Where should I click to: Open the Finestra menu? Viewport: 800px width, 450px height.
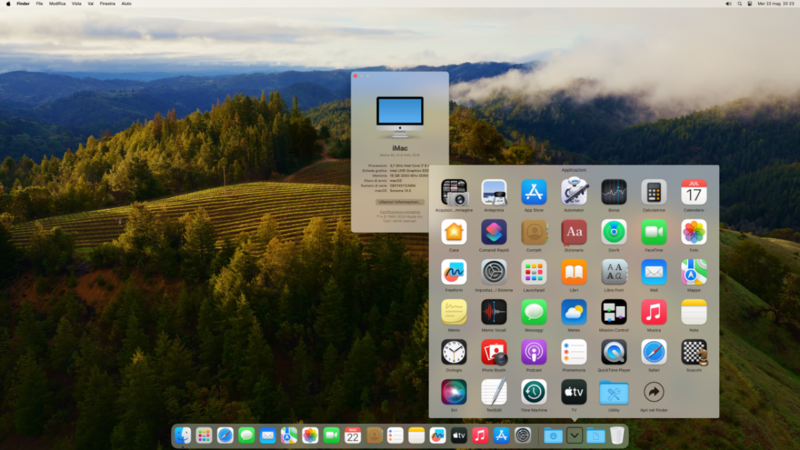107,4
